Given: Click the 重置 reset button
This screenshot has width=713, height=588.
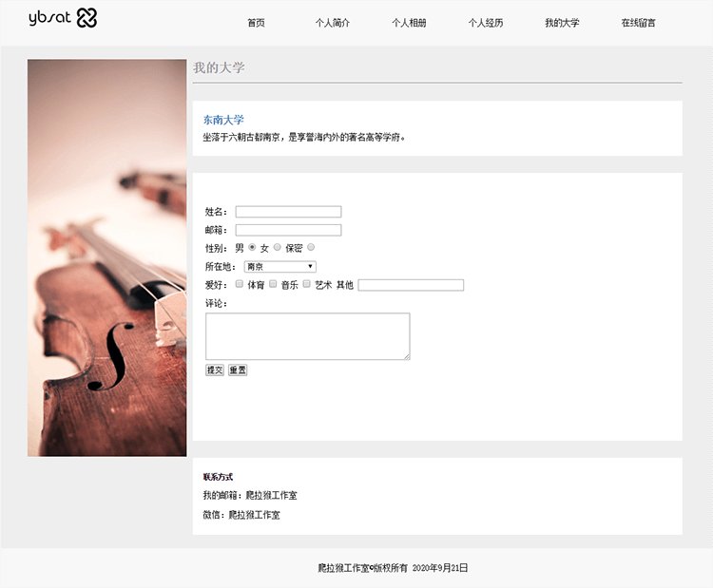Looking at the screenshot, I should [x=238, y=370].
